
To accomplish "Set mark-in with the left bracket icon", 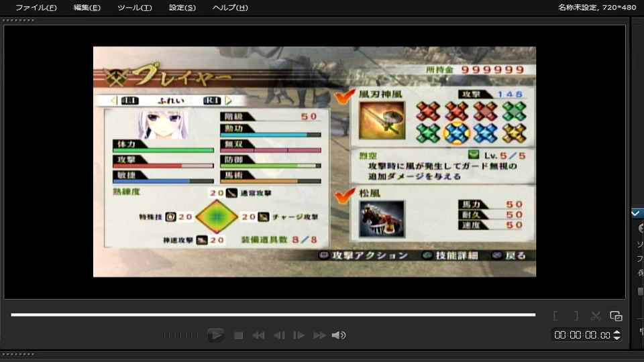I will (555, 316).
